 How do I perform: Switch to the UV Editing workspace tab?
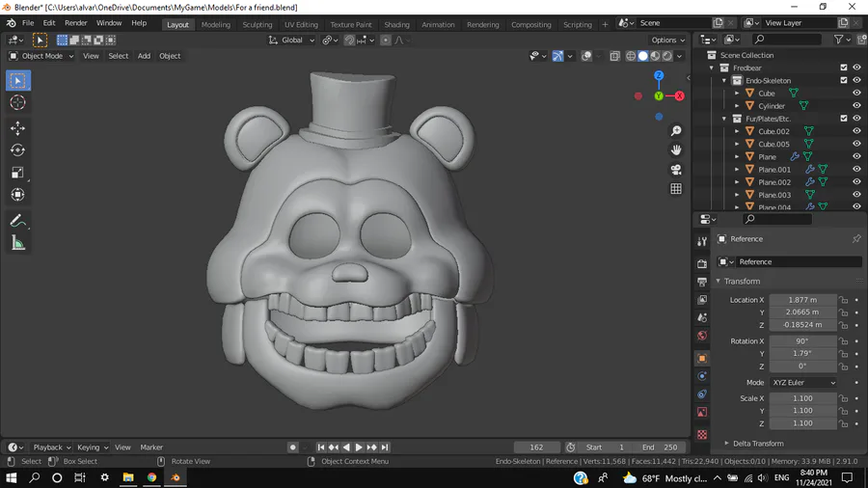tap(301, 24)
